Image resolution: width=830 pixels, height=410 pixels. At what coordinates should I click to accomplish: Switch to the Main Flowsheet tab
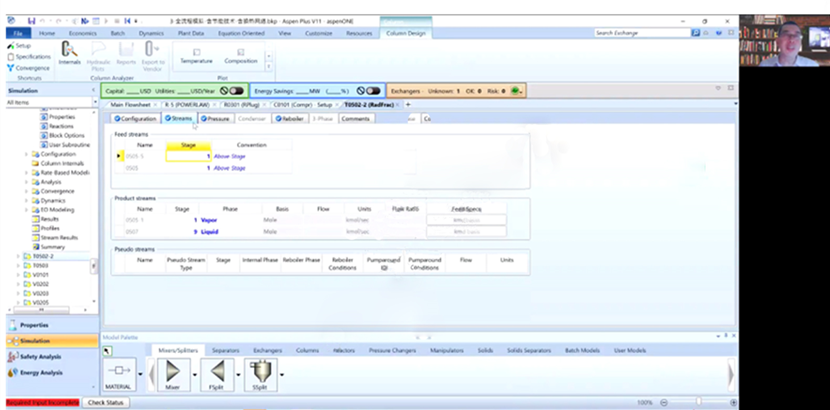(130, 105)
